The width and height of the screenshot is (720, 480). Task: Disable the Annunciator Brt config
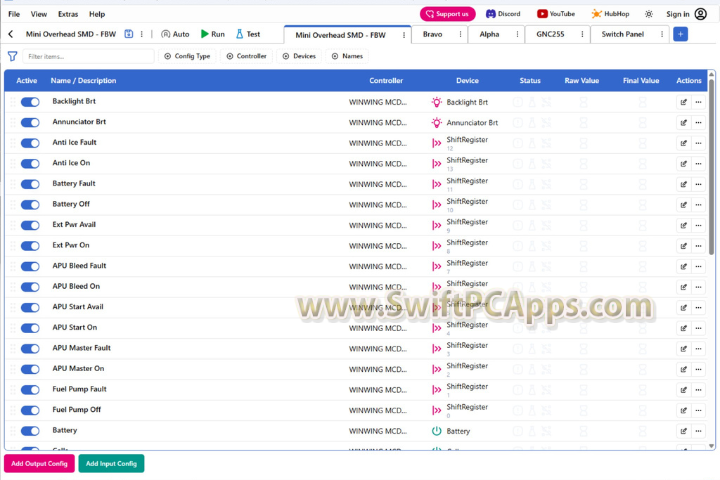[x=30, y=123]
